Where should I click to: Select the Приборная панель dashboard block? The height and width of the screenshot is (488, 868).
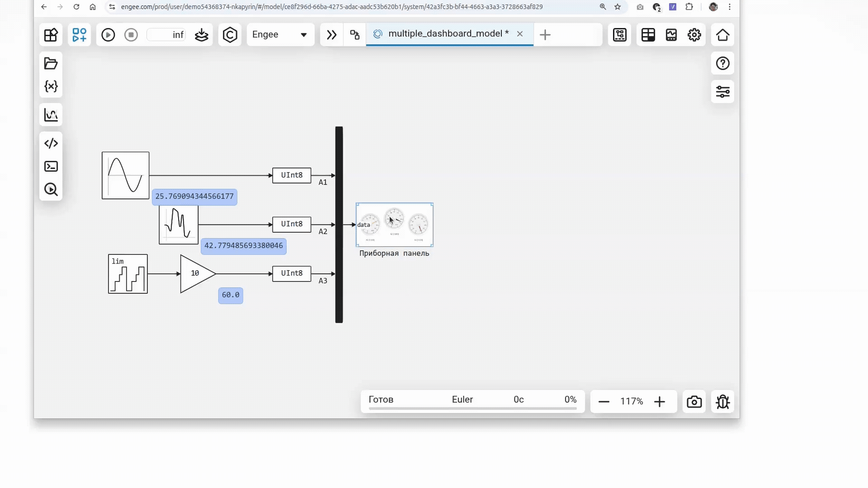coord(394,225)
